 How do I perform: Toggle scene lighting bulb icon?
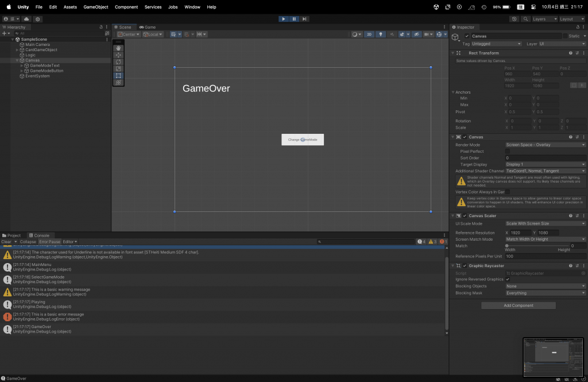click(x=381, y=34)
